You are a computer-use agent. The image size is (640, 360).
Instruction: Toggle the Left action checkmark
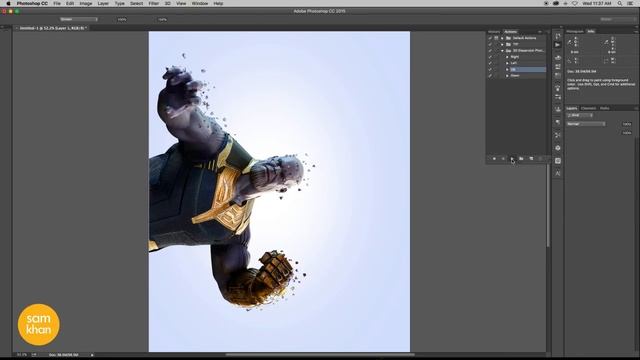click(490, 63)
